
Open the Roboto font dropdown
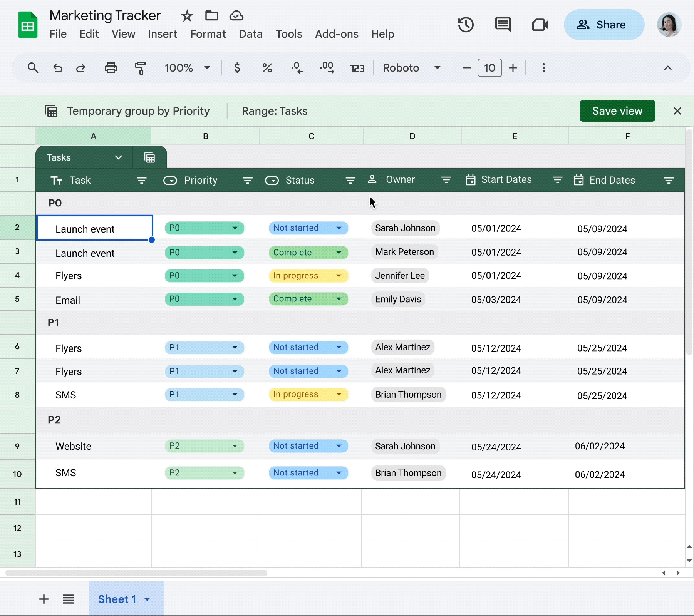tap(412, 68)
